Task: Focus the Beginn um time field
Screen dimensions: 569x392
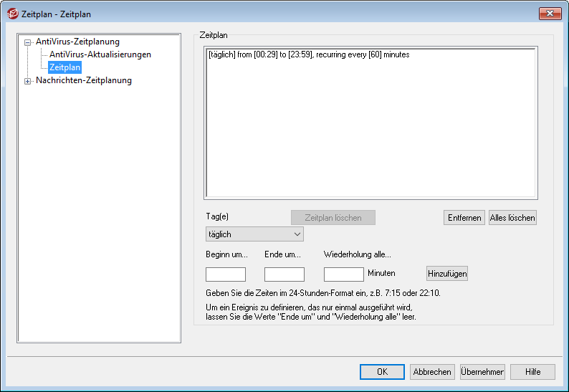Action: (x=225, y=274)
